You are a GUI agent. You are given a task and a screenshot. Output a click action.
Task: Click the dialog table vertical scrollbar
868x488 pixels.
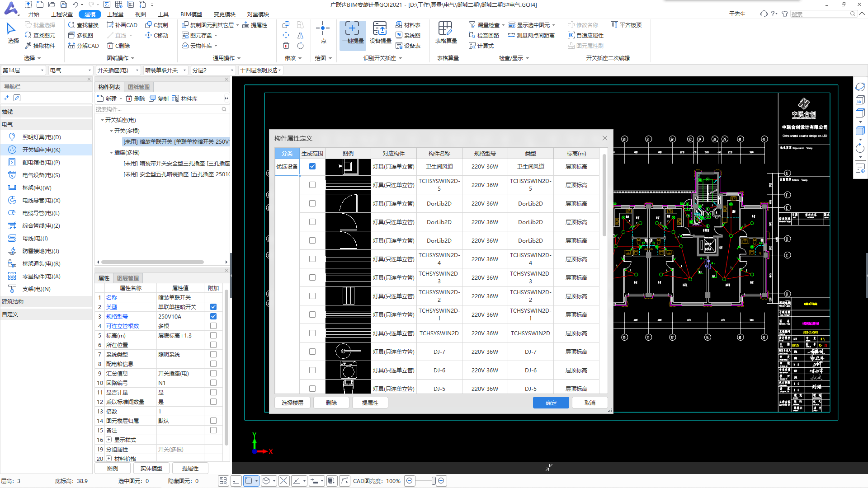[604, 195]
